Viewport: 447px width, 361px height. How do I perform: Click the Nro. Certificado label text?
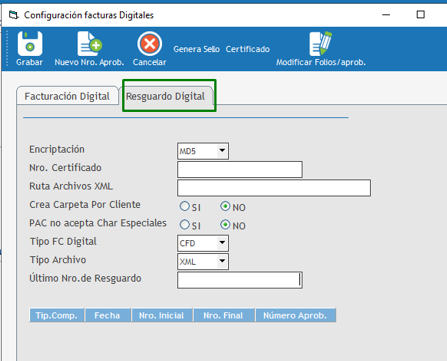coord(65,168)
